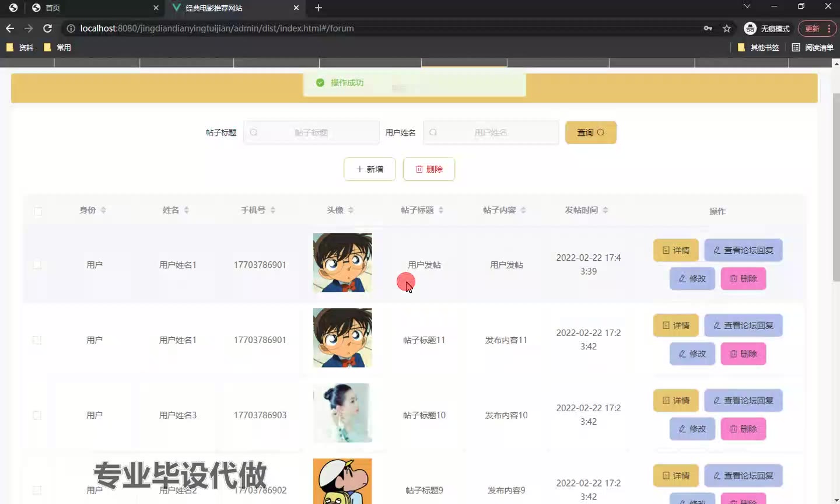Close the 首页 browser tab
Screen dimensions: 840x504
coord(156,8)
